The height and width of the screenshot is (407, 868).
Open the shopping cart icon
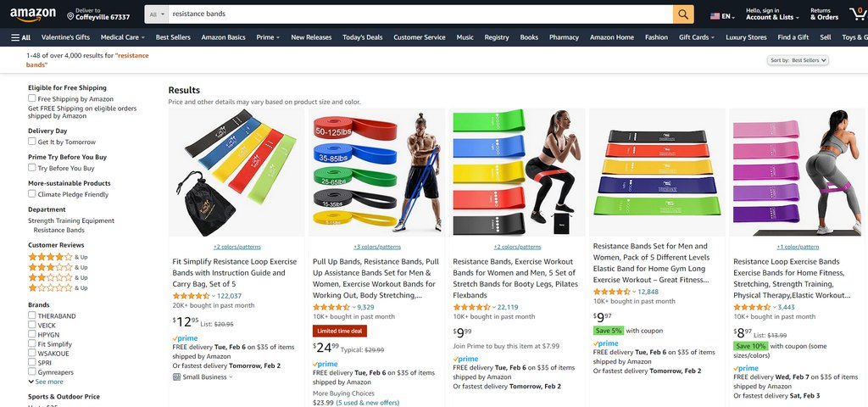coord(858,14)
